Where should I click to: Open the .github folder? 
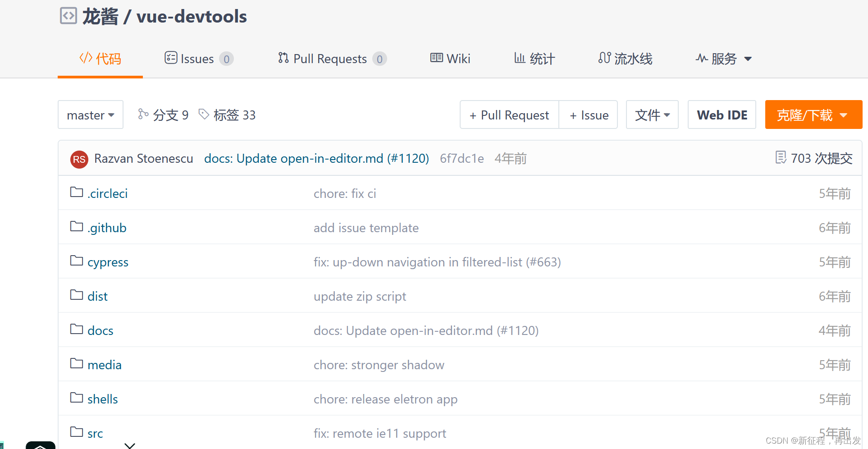pyautogui.click(x=107, y=228)
